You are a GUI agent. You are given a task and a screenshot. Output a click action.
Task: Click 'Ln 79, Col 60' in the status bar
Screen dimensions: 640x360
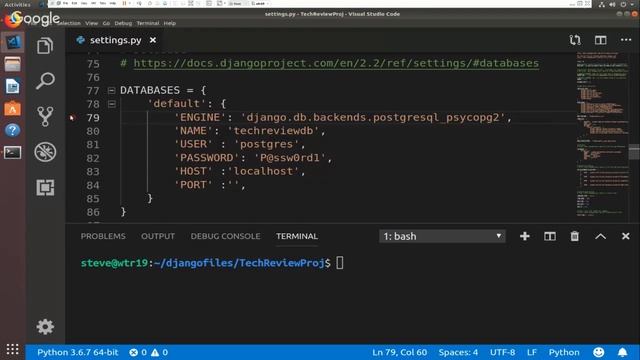tap(399, 352)
